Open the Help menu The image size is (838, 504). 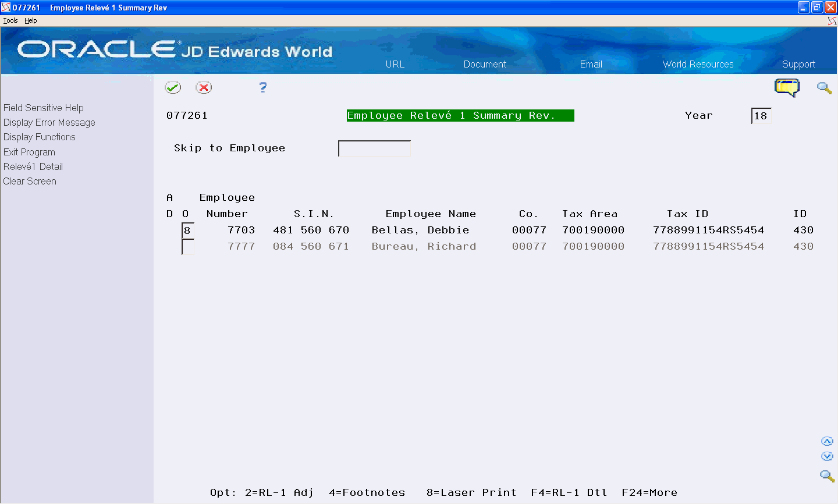[x=30, y=20]
